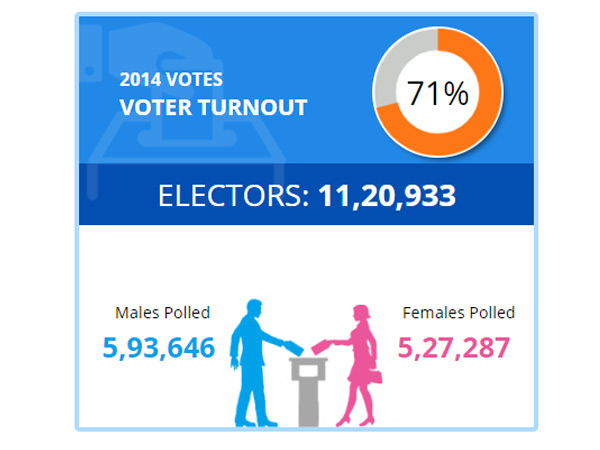
Task: Click the "VOTER TURNOUT" heading
Action: point(213,107)
